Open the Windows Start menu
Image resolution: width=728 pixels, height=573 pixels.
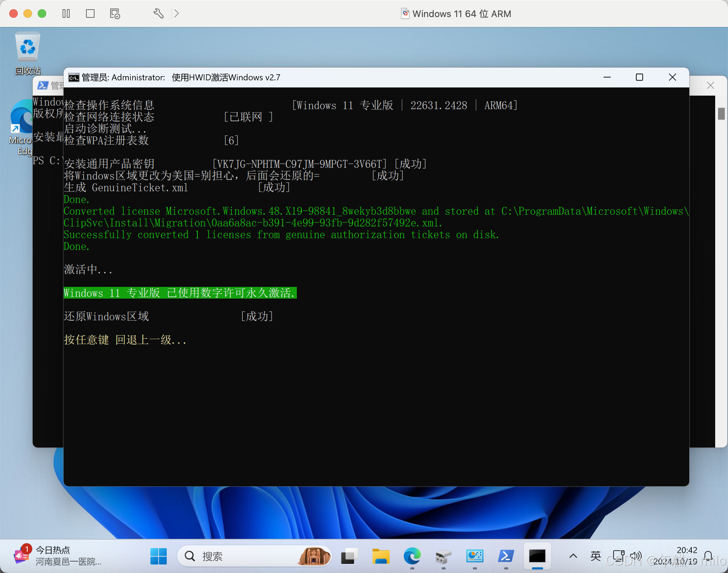[x=159, y=556]
